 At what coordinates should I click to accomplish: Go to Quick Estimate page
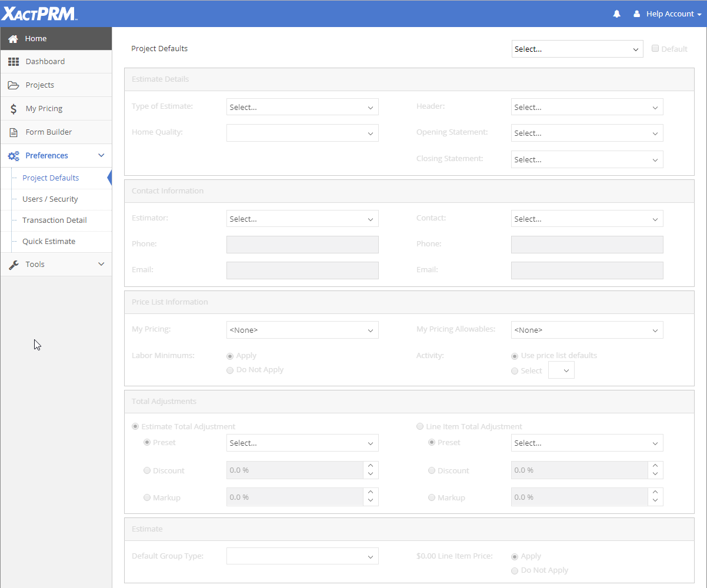(49, 242)
